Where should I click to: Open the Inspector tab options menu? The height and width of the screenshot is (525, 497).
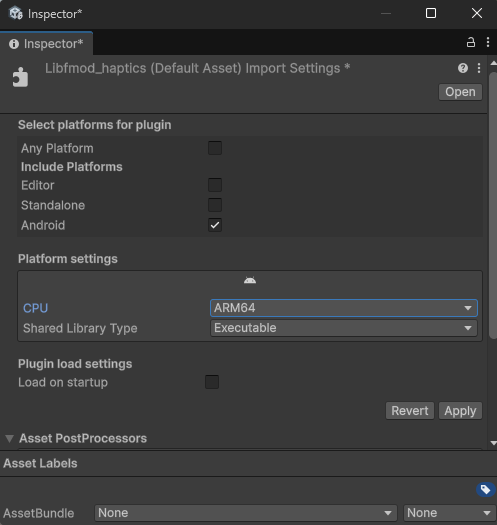(x=488, y=42)
